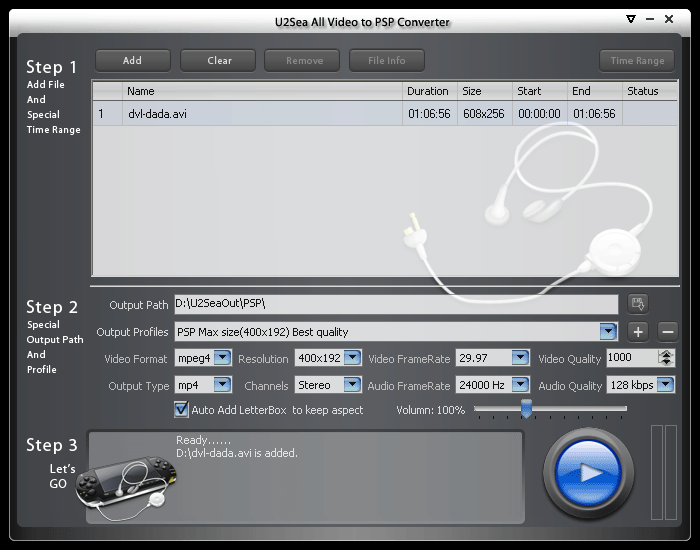The width and height of the screenshot is (700, 550).
Task: Open the Time Range dialog
Action: [x=637, y=61]
